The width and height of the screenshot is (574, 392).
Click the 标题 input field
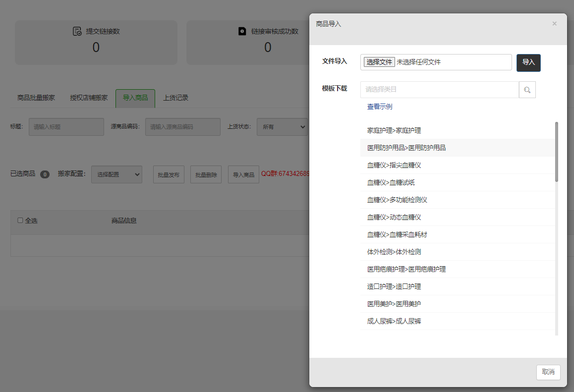tap(66, 127)
